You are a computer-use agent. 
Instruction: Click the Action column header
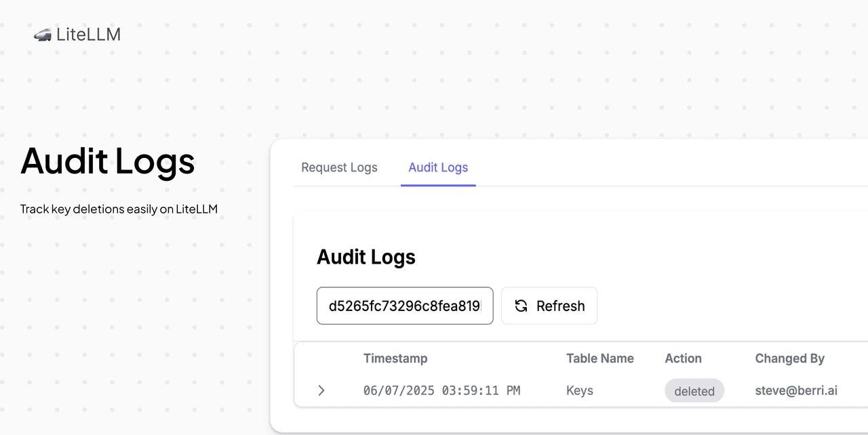tap(683, 358)
